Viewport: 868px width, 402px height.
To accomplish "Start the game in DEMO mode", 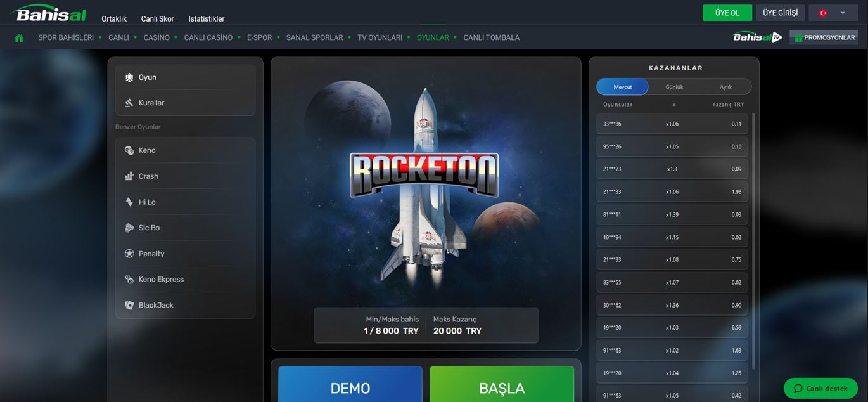I will click(x=350, y=384).
